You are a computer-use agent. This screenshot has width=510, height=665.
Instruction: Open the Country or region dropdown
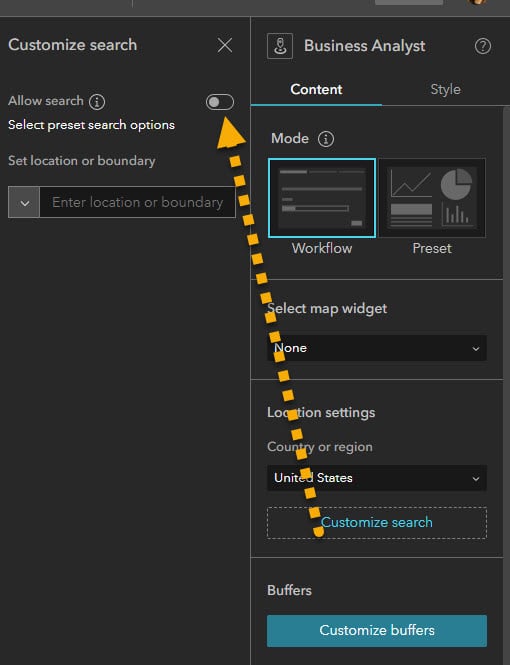pos(377,478)
